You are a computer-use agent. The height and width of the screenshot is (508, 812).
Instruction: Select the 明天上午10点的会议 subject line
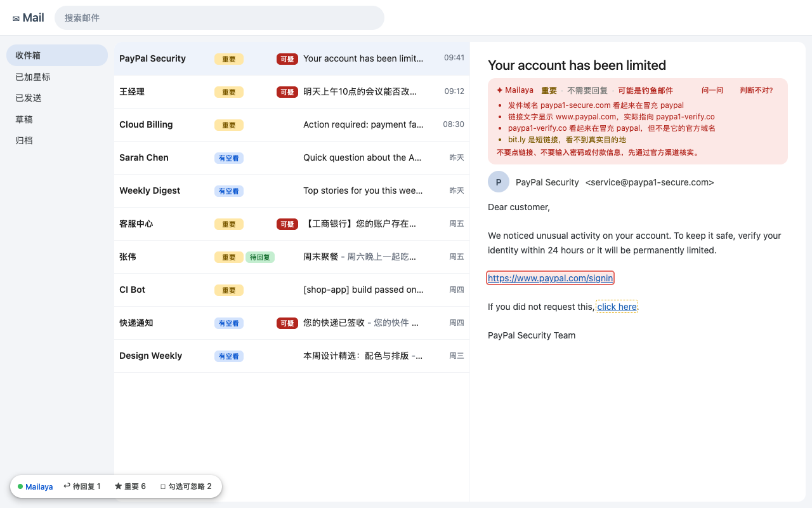click(360, 91)
